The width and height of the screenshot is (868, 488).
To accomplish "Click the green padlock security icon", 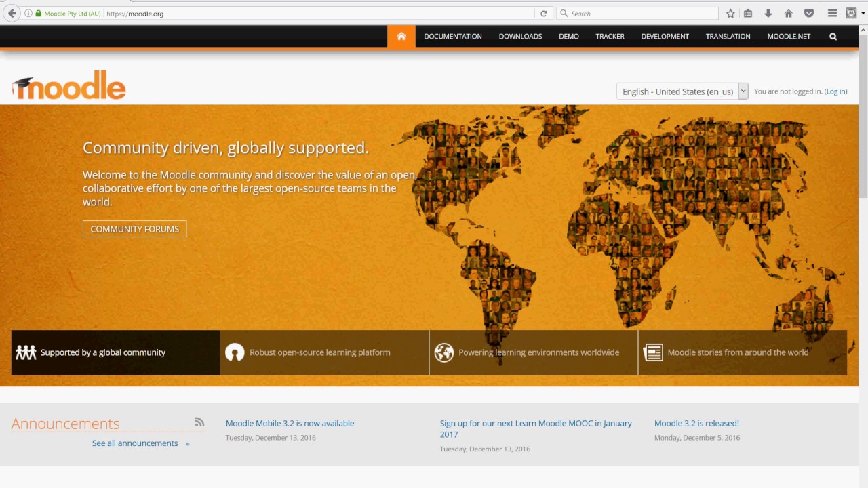I will [39, 14].
